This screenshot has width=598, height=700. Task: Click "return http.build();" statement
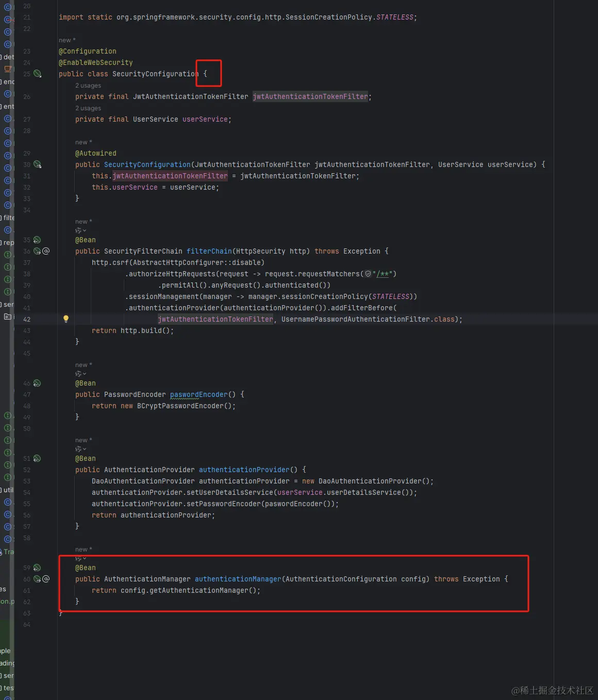click(x=133, y=330)
